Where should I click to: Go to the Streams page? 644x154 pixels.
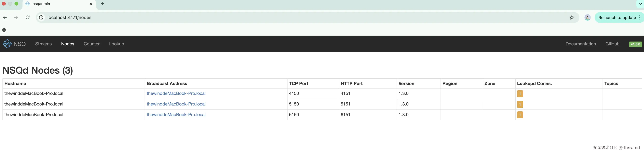click(x=44, y=44)
